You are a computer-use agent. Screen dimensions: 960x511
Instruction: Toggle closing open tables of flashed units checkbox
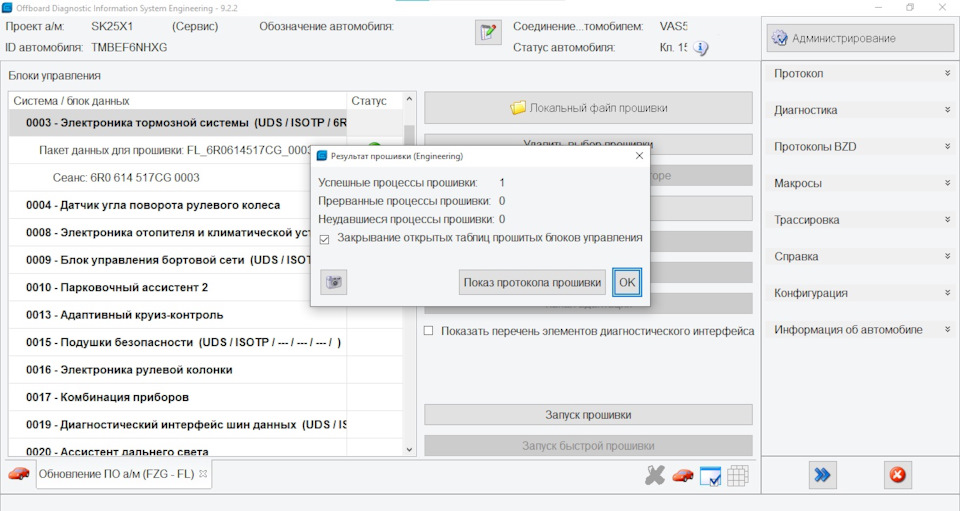tap(324, 239)
